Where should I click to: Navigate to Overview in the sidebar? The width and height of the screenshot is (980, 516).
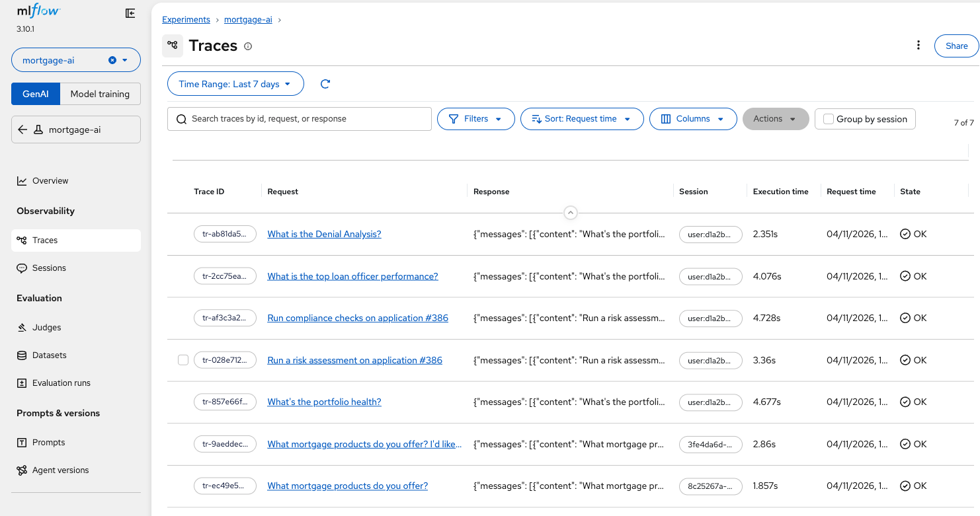[x=50, y=180]
